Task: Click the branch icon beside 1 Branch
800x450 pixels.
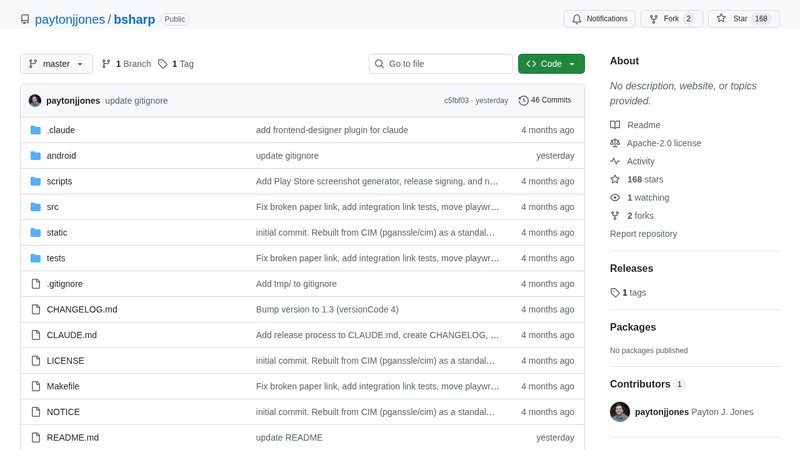Action: (x=106, y=64)
